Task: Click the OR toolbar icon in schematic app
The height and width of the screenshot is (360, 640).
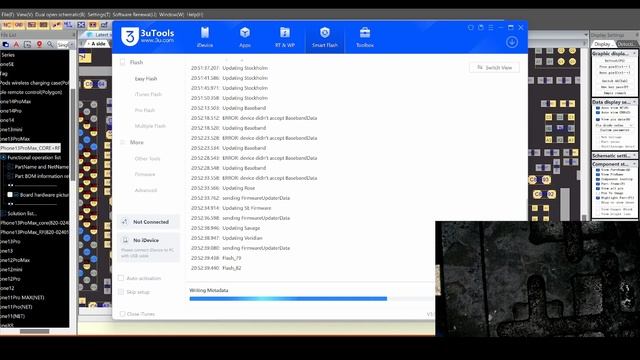Action: (x=19, y=25)
